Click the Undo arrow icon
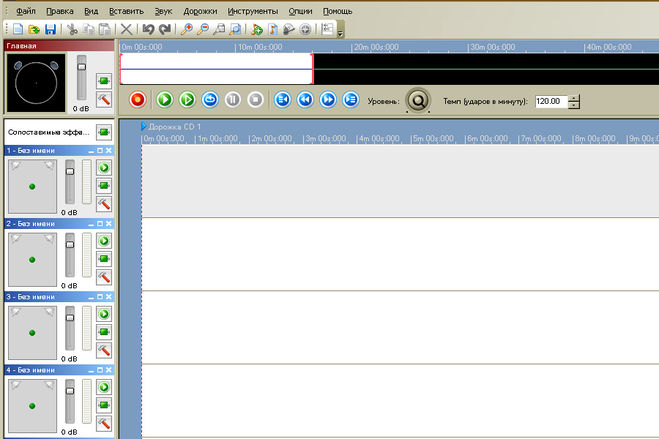This screenshot has height=439, width=659. 148,30
